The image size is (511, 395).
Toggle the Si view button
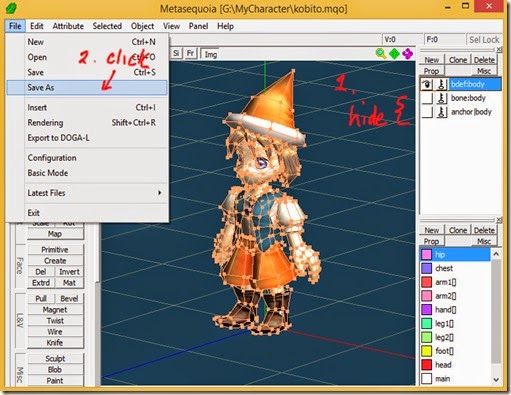[176, 53]
